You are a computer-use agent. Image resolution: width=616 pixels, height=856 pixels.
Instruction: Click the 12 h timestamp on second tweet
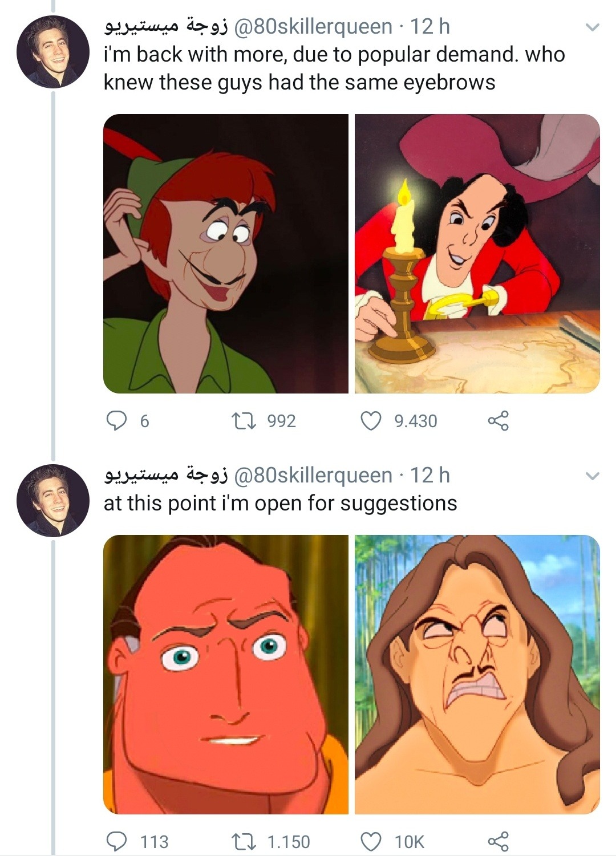click(x=430, y=475)
